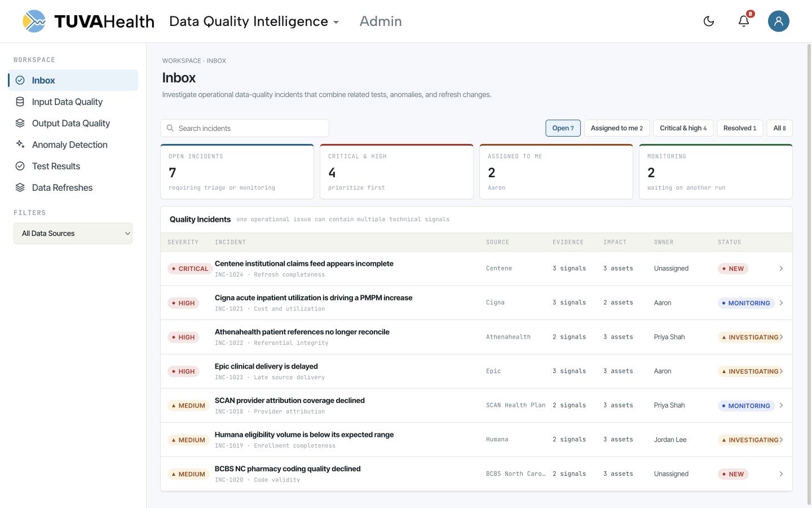Open Centene institutional claims feed incident
Image resolution: width=812 pixels, height=508 pixels.
coord(304,264)
